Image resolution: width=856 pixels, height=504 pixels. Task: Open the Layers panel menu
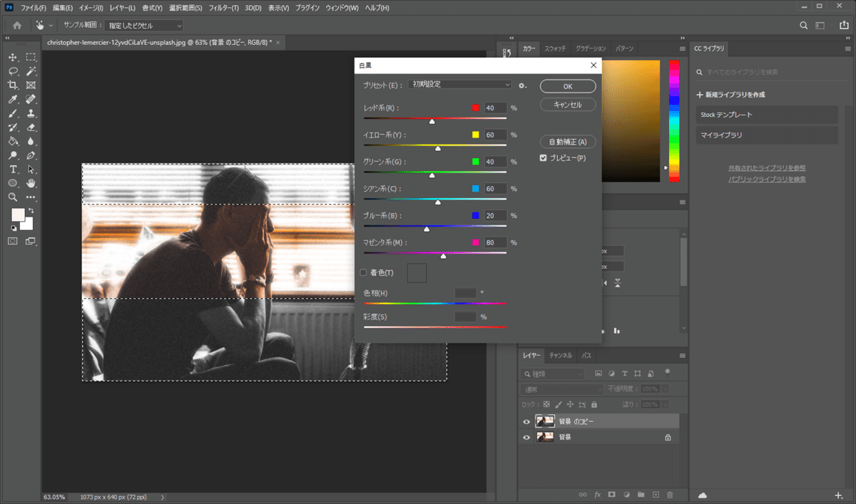tap(682, 355)
